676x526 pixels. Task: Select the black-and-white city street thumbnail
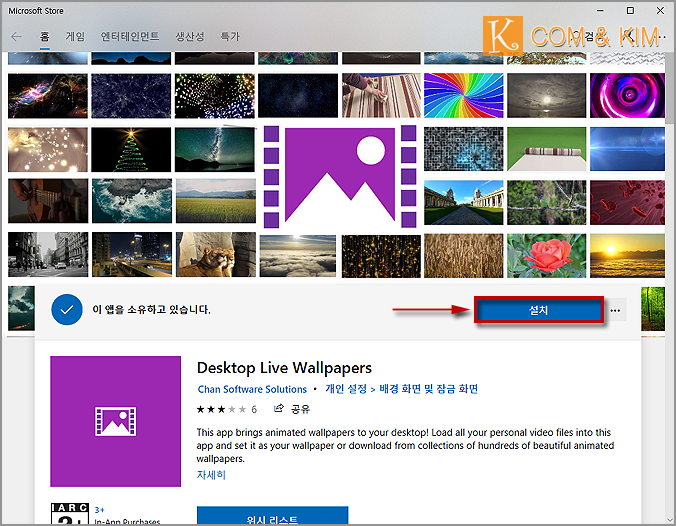tap(48, 254)
